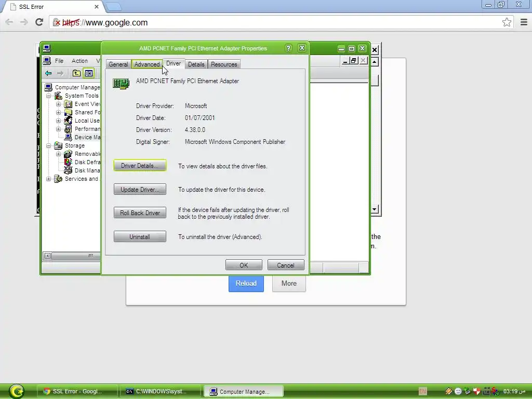The height and width of the screenshot is (399, 532).
Task: Click Cancel in the Properties dialog
Action: coord(286,265)
